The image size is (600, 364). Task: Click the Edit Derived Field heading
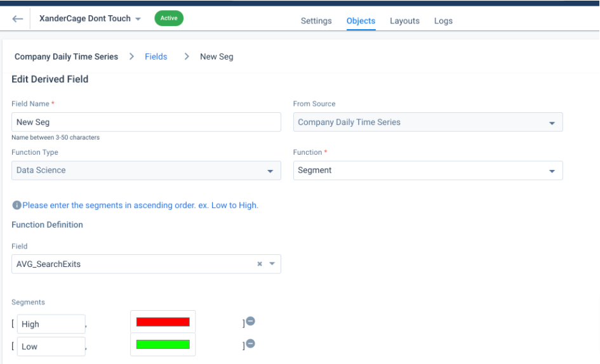coord(50,79)
